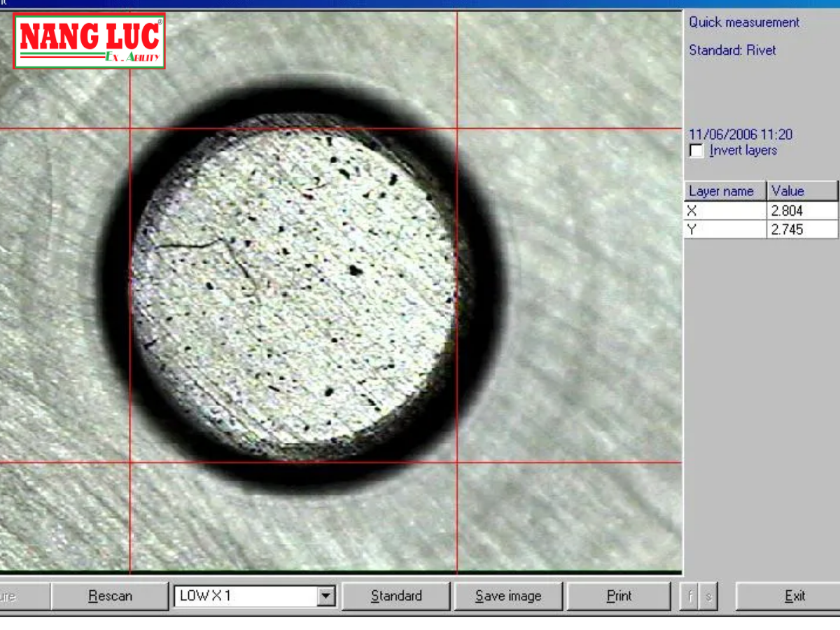Click inside the LOW X1 combo box field
This screenshot has width=840, height=630.
click(x=245, y=596)
